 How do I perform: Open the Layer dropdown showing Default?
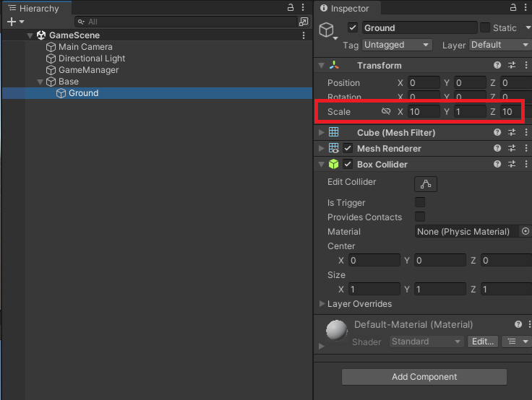click(499, 45)
